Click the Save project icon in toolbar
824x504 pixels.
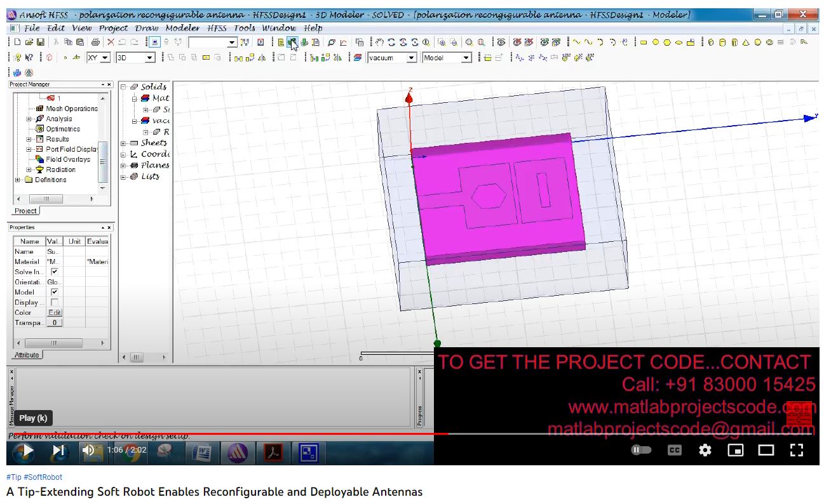[40, 43]
